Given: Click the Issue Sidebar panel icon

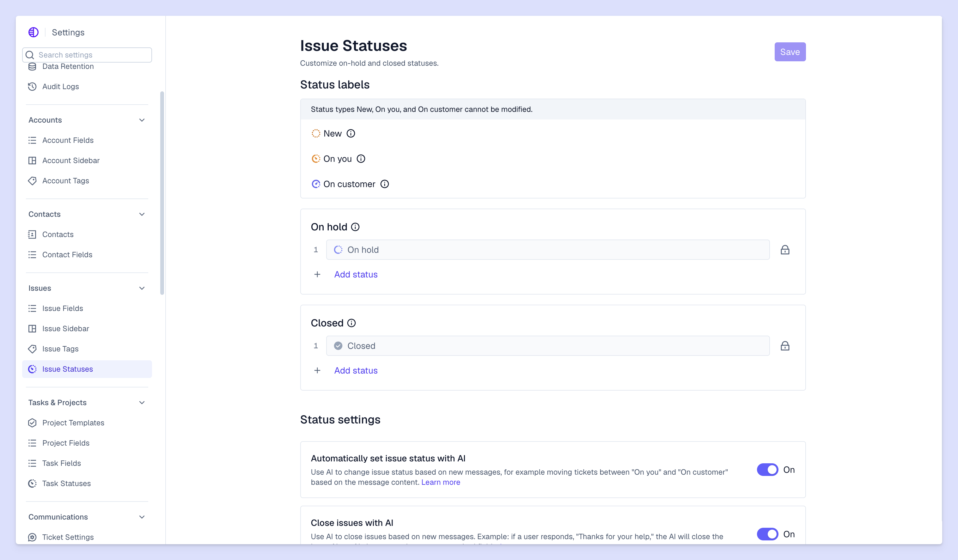Looking at the screenshot, I should [32, 328].
